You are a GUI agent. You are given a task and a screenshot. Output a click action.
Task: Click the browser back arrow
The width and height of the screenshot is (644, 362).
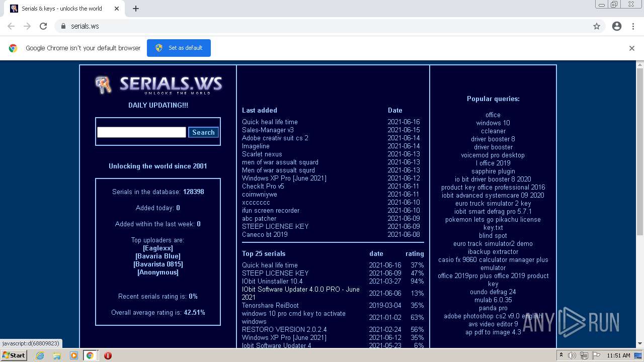point(11,26)
